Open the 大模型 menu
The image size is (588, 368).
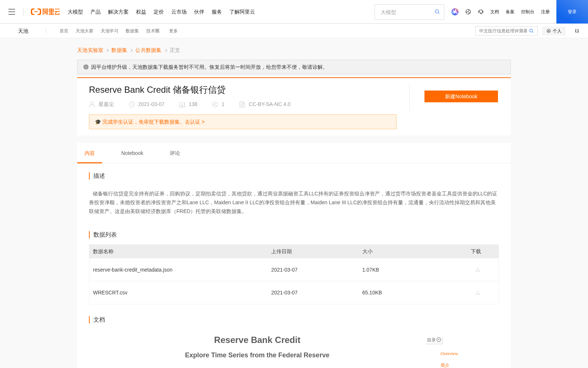[x=75, y=12]
